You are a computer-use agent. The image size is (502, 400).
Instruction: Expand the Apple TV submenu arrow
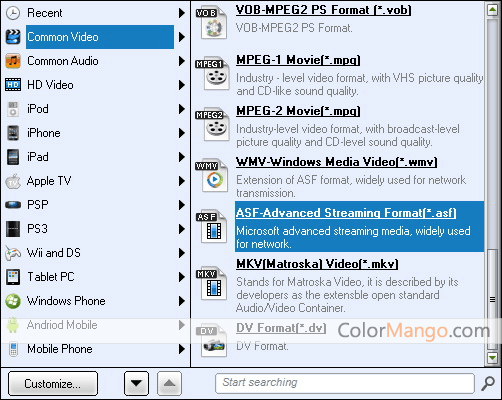182,181
